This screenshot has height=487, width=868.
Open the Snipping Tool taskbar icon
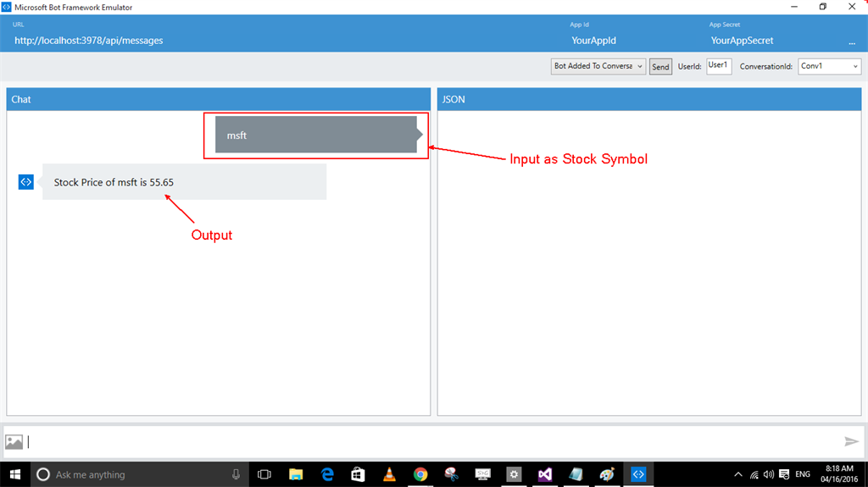[452, 474]
